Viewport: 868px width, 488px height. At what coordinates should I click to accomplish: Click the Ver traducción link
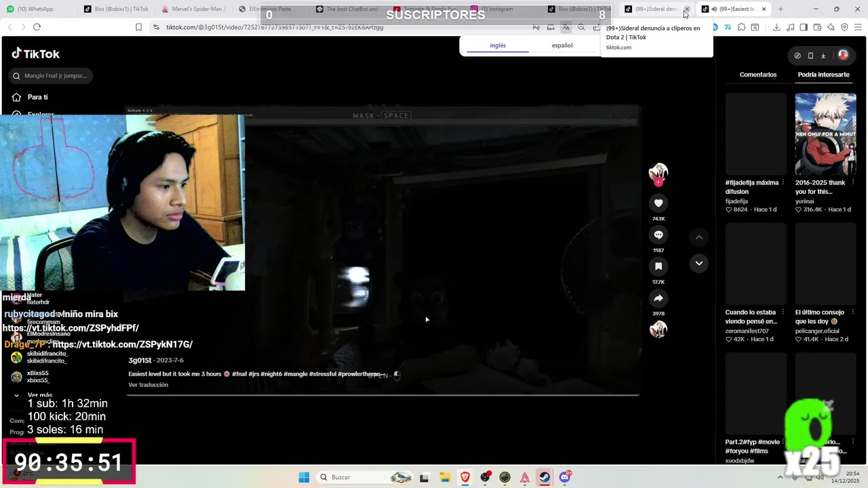[148, 385]
